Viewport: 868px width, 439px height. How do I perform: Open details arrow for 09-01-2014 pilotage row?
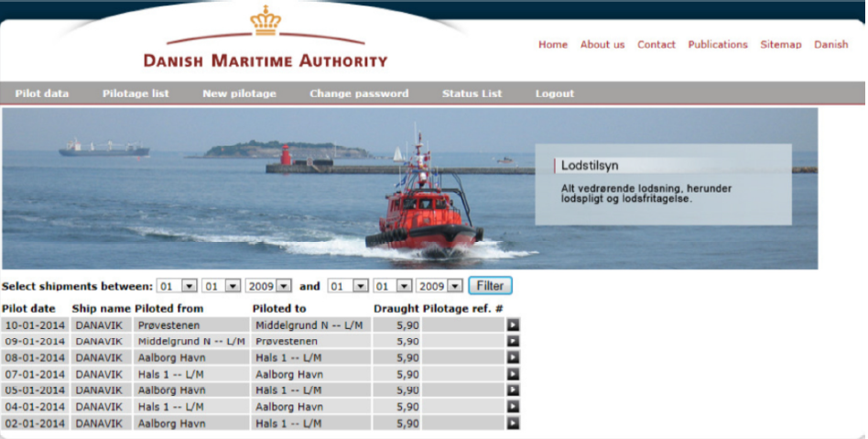coord(513,342)
